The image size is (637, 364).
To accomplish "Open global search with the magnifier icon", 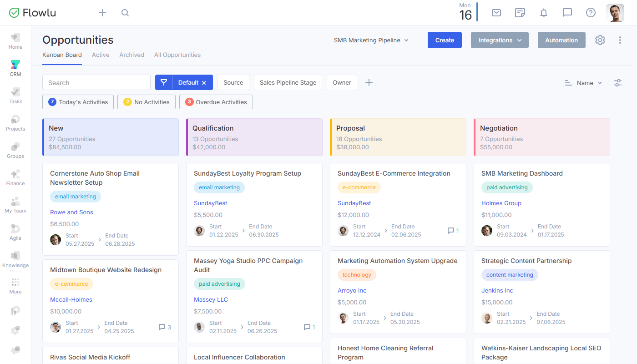I will [125, 12].
